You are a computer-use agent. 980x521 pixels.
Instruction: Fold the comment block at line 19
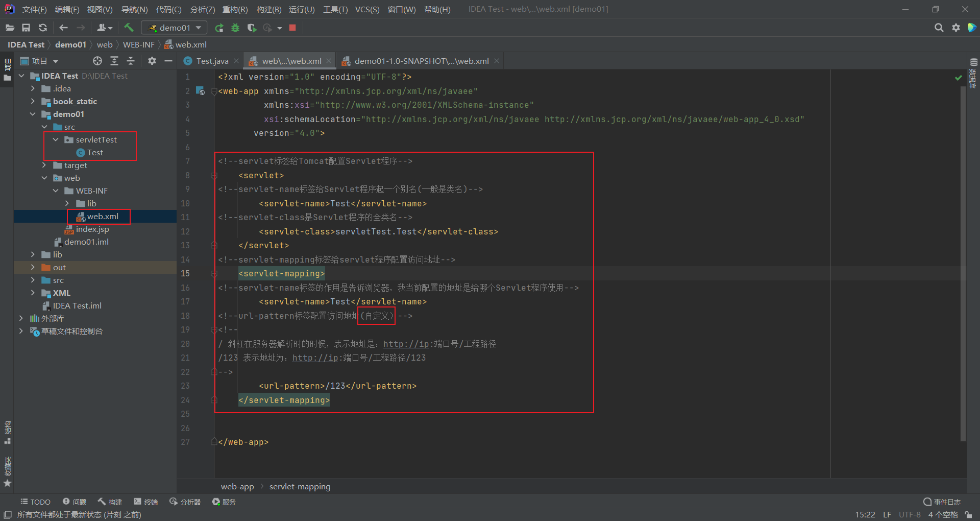(214, 330)
